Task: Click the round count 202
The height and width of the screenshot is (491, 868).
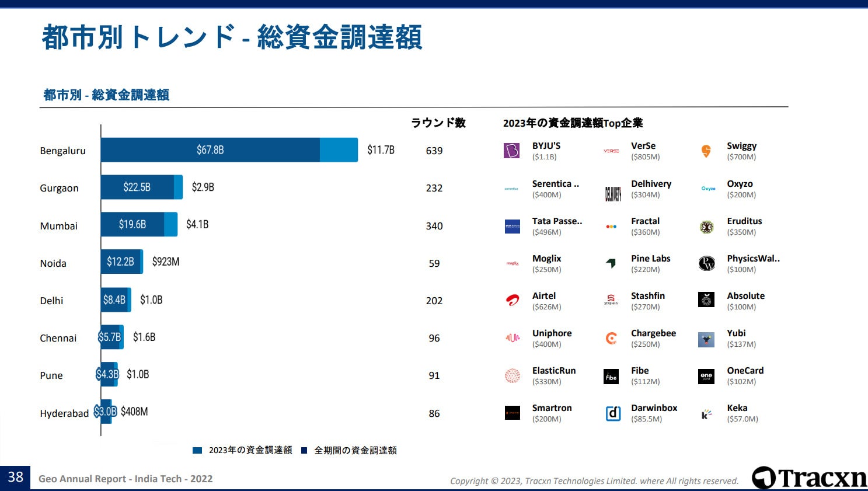Action: 434,301
